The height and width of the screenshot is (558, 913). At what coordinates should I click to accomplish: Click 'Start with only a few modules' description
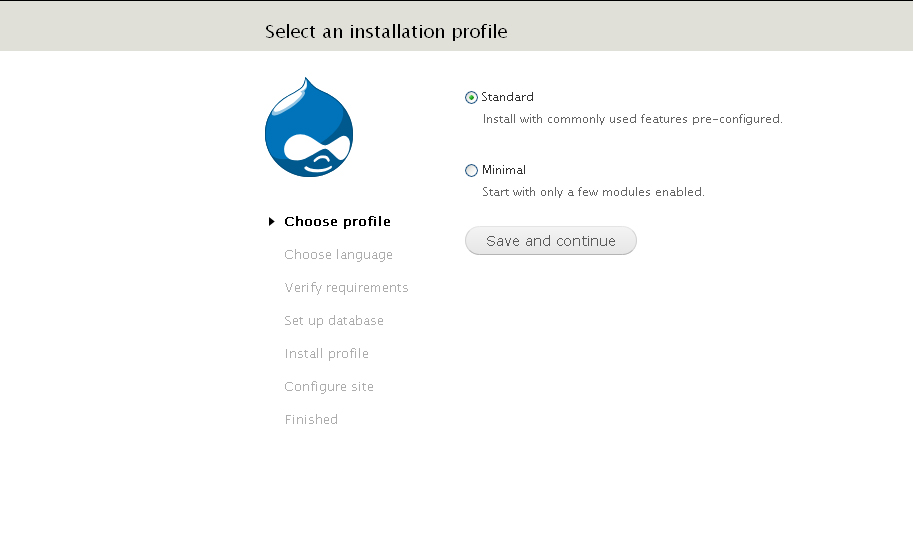[593, 192]
